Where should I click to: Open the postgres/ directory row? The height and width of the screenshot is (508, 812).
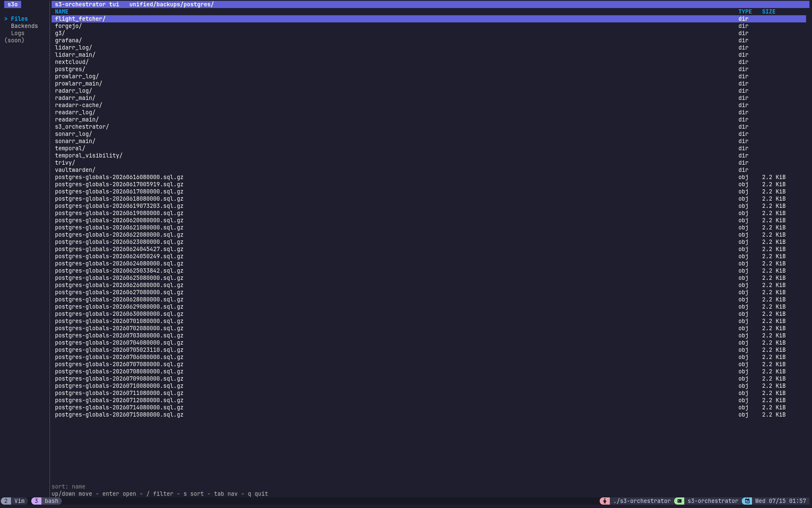[x=428, y=69]
